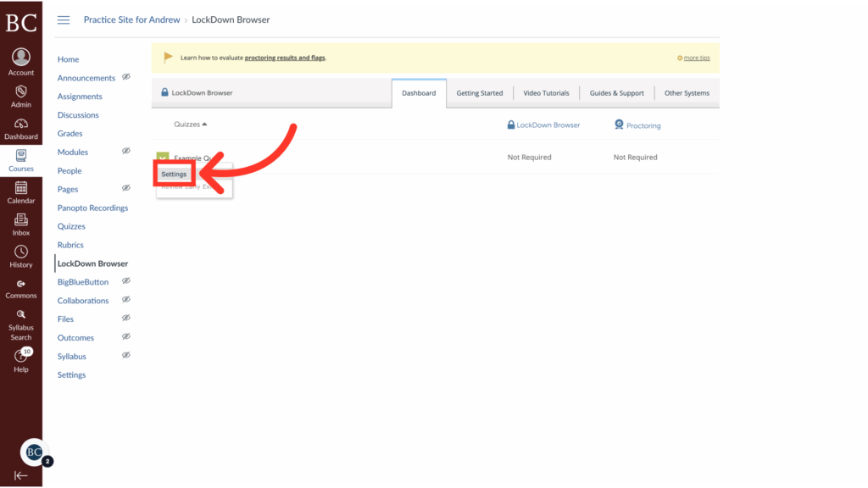Viewport: 868px width, 488px height.
Task: Toggle visibility for the Syllabus page
Action: [127, 356]
